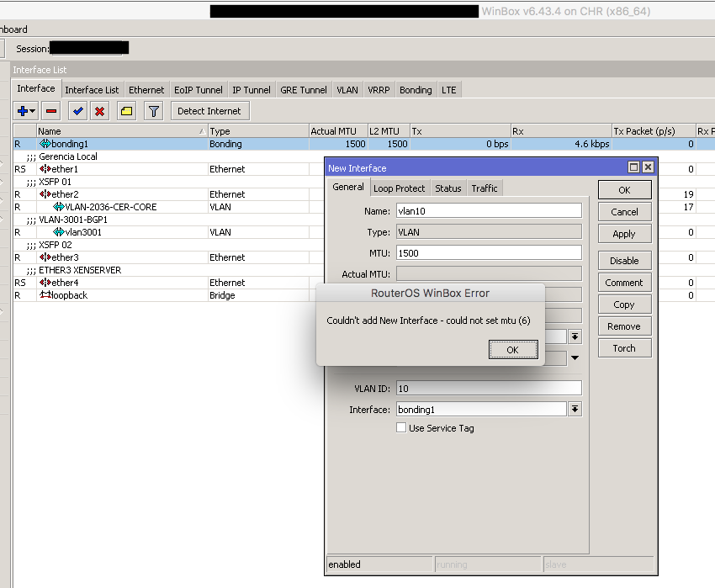Click the yellow Comment note icon
This screenshot has height=588, width=715.
point(126,111)
